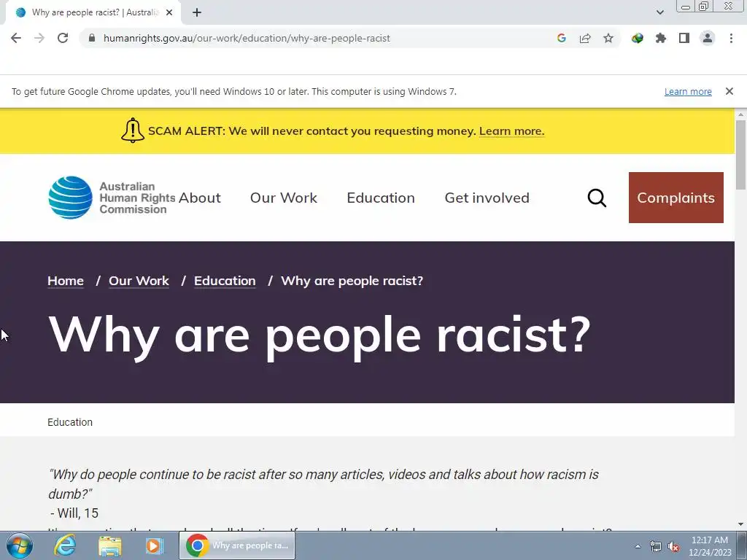
Task: Click Education in the breadcrumb
Action: pos(225,281)
